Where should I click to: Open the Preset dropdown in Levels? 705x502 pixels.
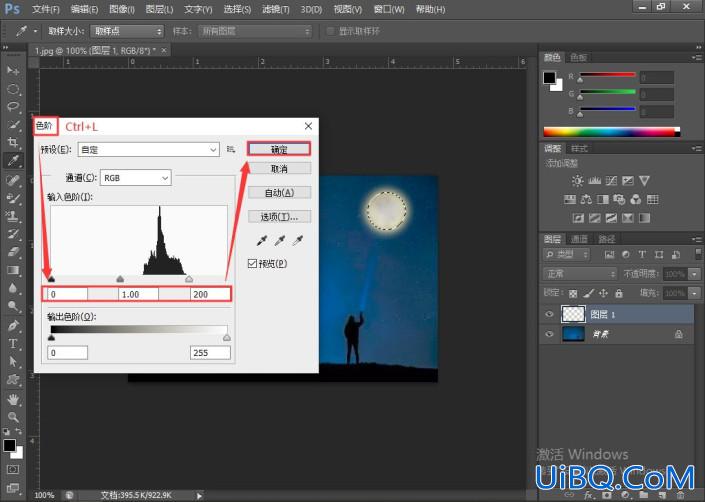[x=148, y=150]
